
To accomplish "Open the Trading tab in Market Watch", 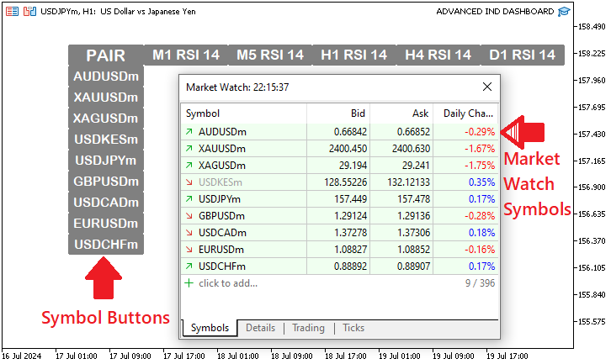I will pyautogui.click(x=308, y=328).
